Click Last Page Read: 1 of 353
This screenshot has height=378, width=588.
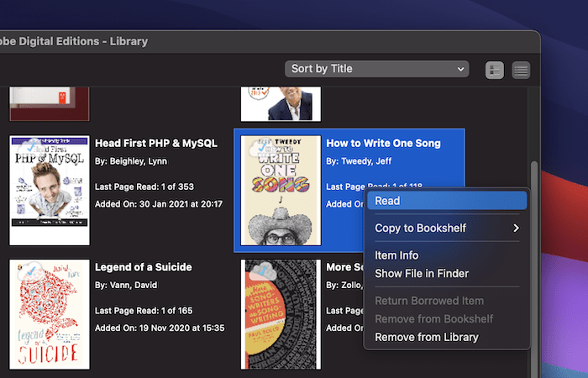pyautogui.click(x=144, y=186)
